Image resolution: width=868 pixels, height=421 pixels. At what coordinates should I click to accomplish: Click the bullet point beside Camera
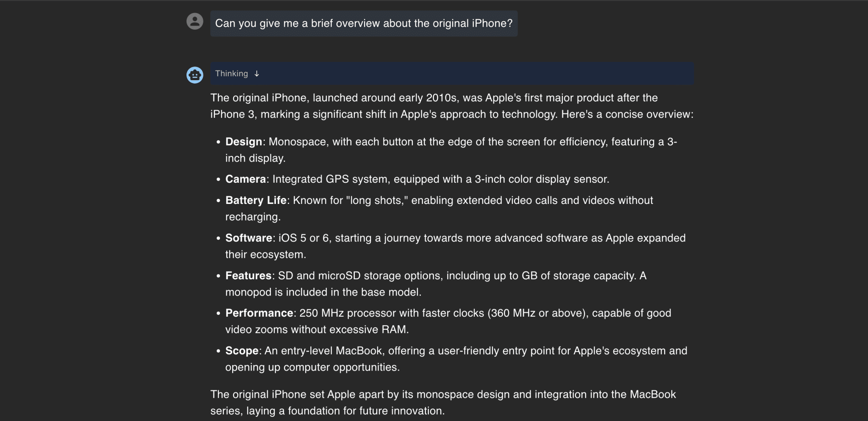coord(218,179)
